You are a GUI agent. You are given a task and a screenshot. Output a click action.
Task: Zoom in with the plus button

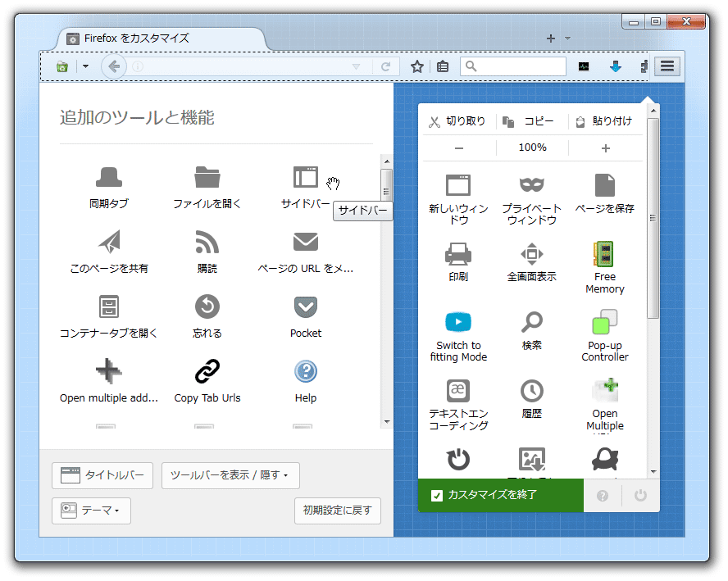coord(605,148)
